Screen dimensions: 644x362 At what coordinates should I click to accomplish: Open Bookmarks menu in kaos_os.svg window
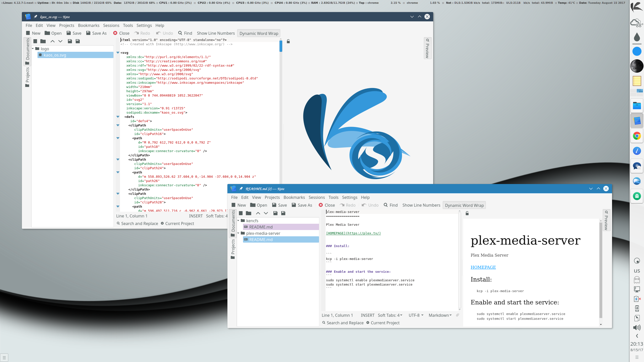coord(89,25)
